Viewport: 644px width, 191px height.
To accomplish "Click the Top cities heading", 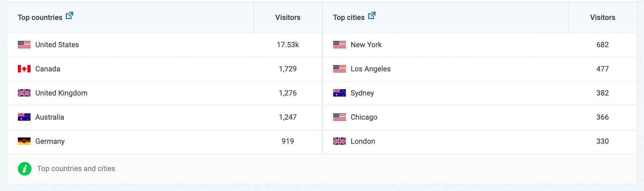I will [349, 17].
